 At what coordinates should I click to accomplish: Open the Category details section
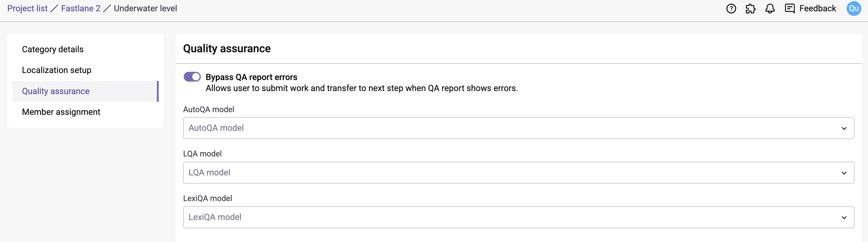(x=53, y=49)
